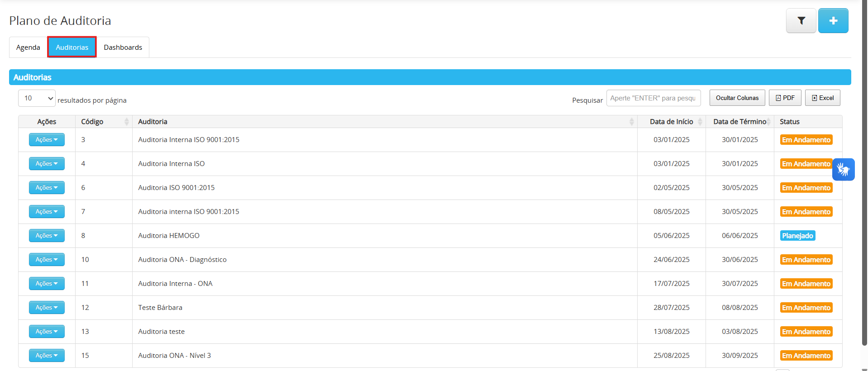The image size is (868, 371).
Task: Expand Ações dropdown for Auditoria HEMOGO
Action: click(47, 236)
